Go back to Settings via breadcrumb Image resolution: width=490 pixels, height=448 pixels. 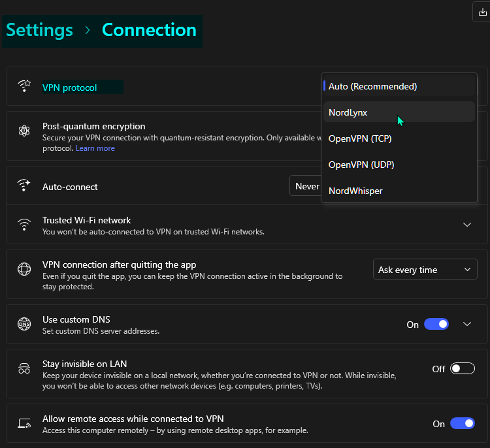click(x=39, y=30)
